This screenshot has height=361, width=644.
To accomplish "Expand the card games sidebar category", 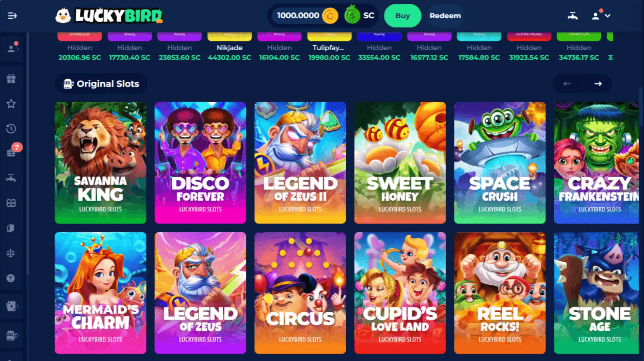I will point(13,306).
